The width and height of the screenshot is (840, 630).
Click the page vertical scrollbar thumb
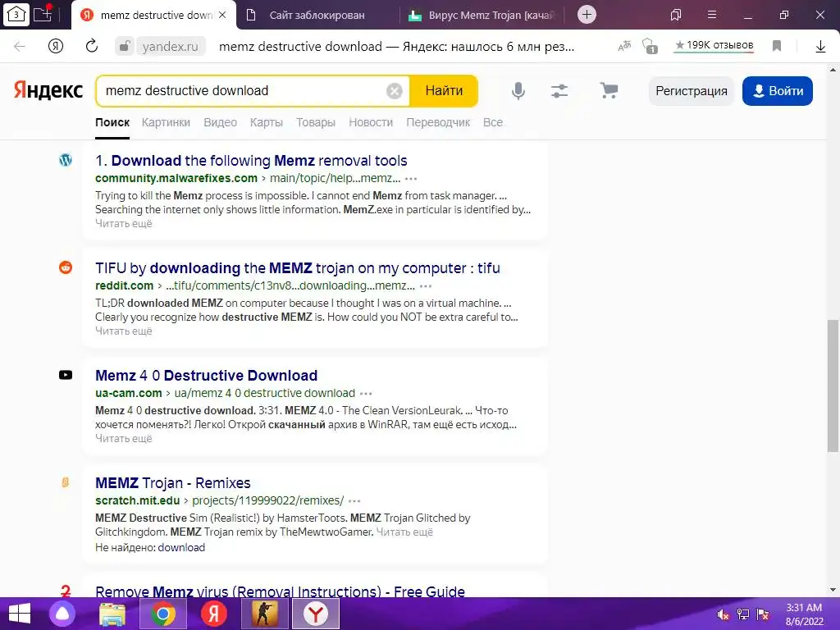click(833, 386)
